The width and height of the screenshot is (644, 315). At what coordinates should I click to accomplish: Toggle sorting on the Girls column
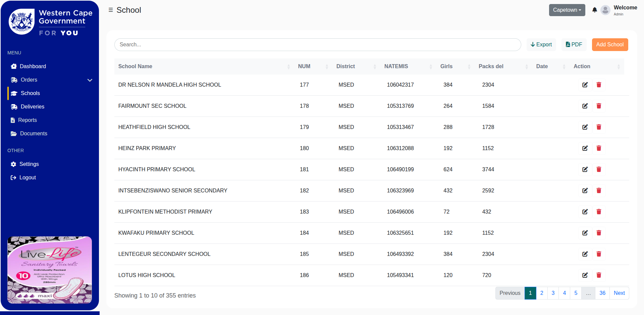(469, 66)
